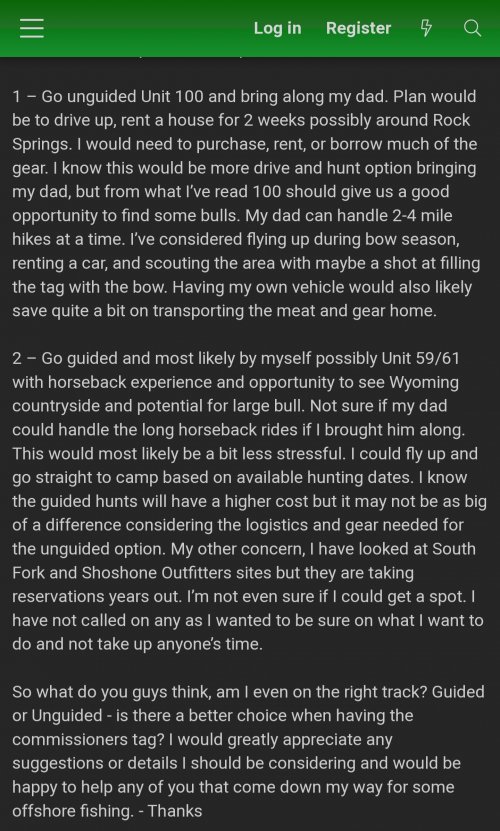Viewport: 500px width, 831px height.
Task: Click the words "Guided" ending the question line
Action: [459, 692]
